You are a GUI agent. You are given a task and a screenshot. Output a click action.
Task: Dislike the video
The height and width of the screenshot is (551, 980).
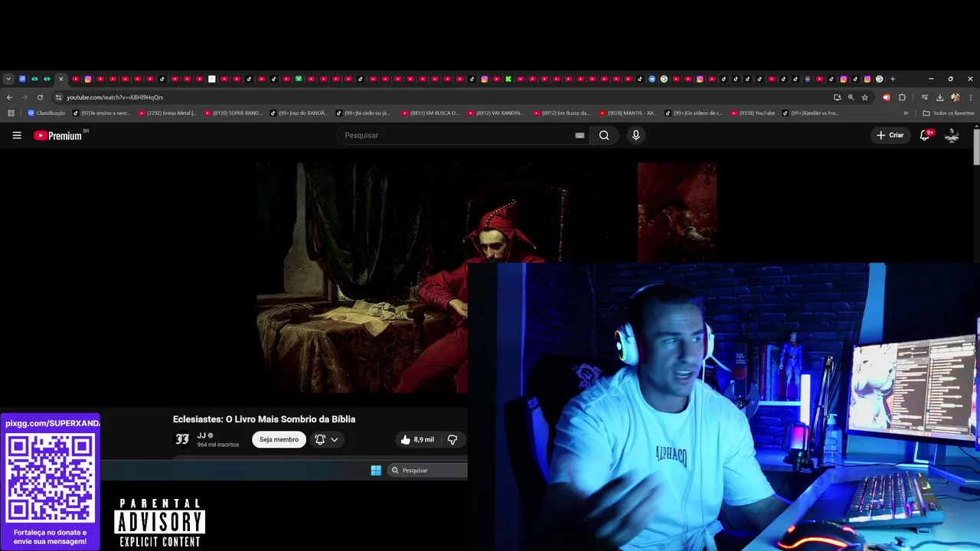452,439
